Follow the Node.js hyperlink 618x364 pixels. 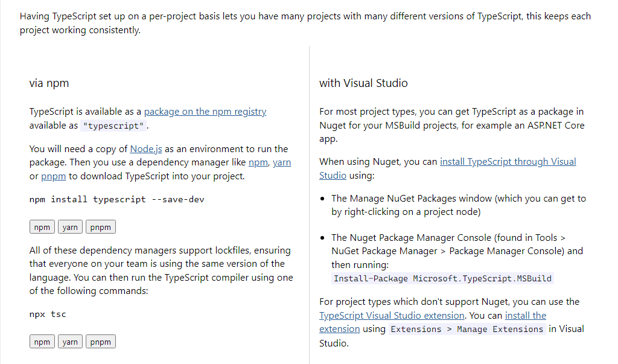(145, 148)
